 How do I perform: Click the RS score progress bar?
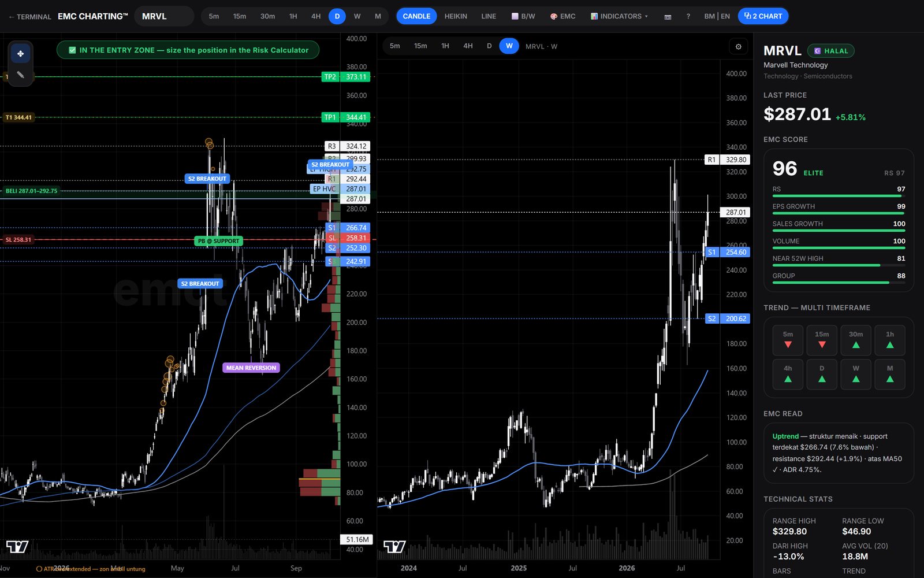pos(839,196)
